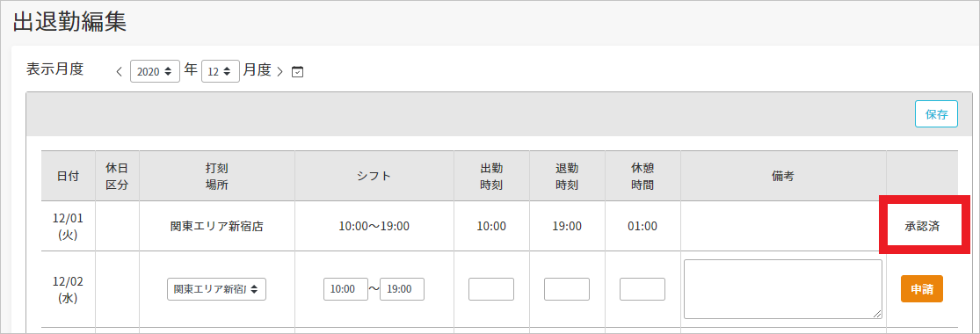Focus the 出勤時刻 input for 12/02
The height and width of the screenshot is (334, 980).
click(491, 289)
